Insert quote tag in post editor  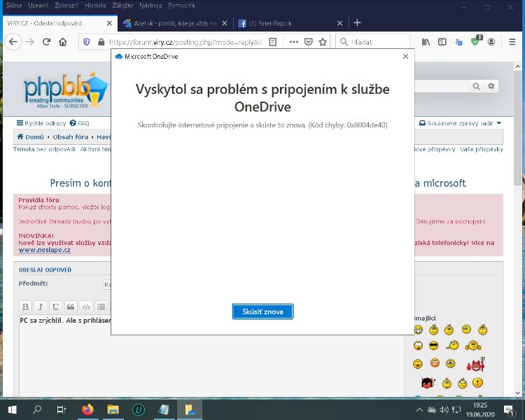point(71,307)
